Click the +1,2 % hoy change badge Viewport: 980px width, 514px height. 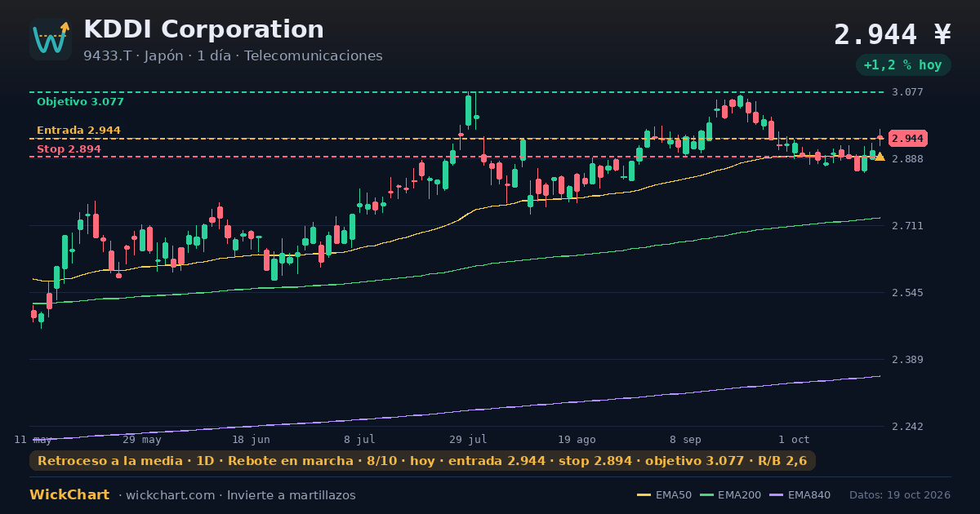pyautogui.click(x=902, y=65)
